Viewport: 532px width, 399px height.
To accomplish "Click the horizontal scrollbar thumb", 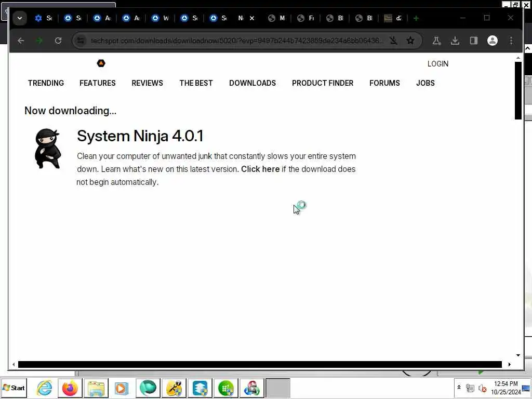I will [260, 364].
